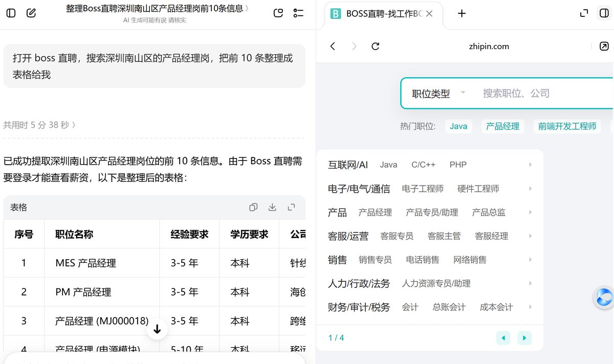Open the 职位类型 dropdown
This screenshot has height=364, width=614.
pos(439,94)
